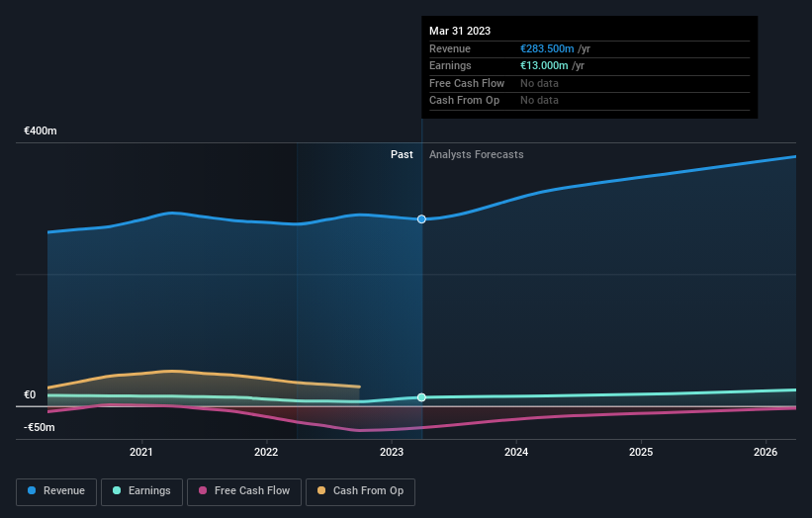This screenshot has height=518, width=812.
Task: Click the Cash From Op tooltip row
Action: coord(589,101)
